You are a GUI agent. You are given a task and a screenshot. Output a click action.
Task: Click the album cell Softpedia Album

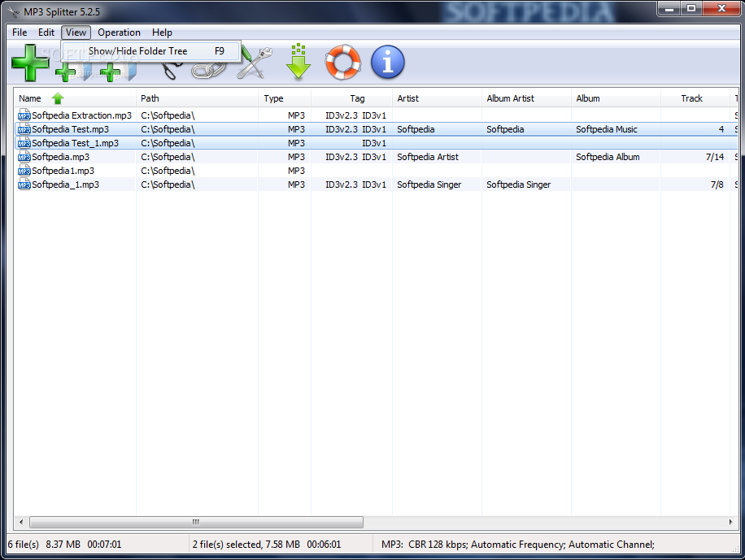(x=608, y=157)
